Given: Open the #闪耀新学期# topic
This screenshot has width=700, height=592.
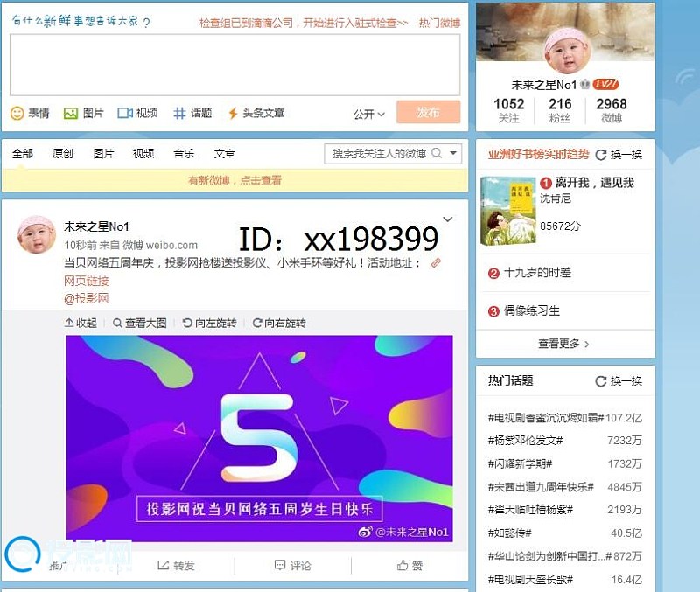Looking at the screenshot, I should point(520,464).
